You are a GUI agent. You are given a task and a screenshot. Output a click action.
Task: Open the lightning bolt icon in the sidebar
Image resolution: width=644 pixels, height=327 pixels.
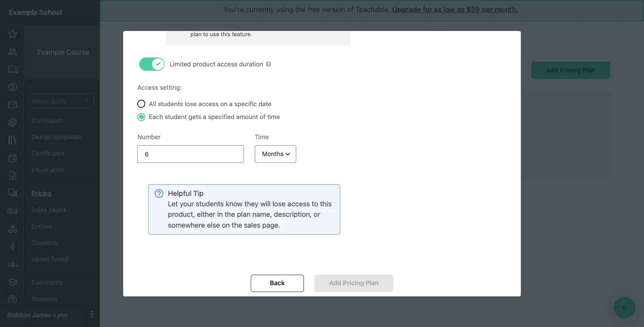(x=12, y=247)
